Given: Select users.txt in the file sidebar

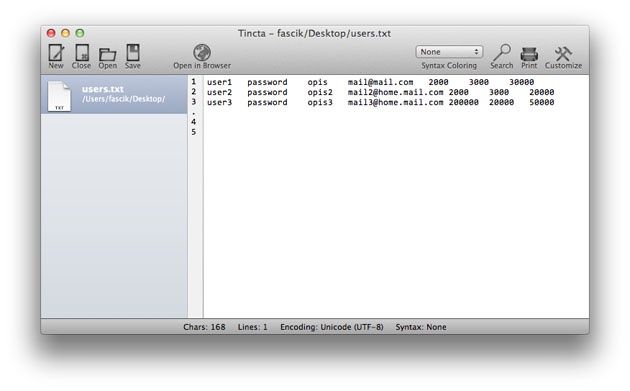Looking at the screenshot, I should pyautogui.click(x=114, y=95).
